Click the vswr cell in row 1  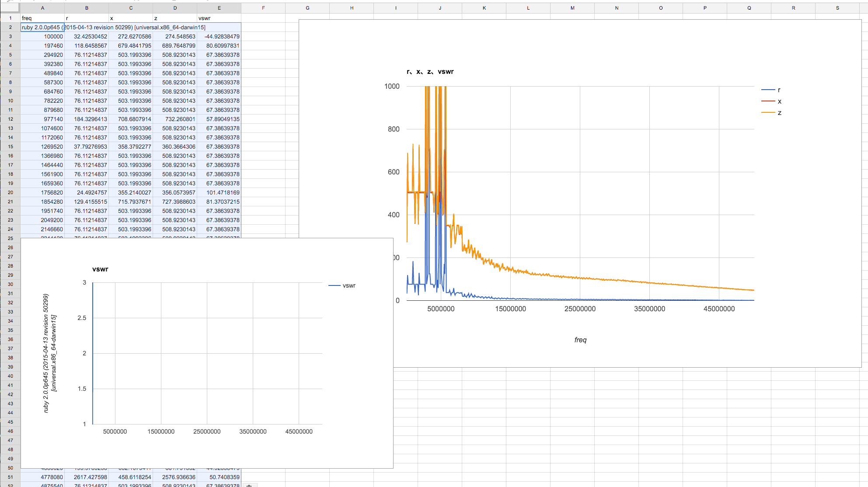[219, 18]
